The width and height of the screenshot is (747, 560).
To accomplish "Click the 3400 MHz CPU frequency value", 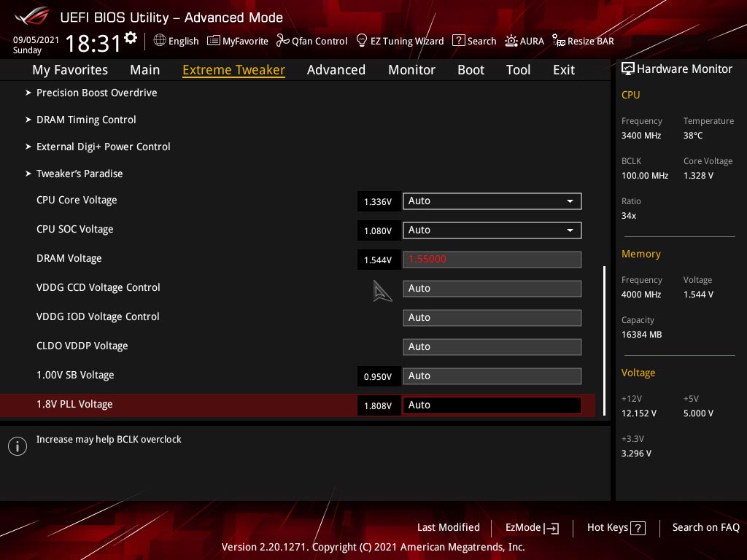I will pyautogui.click(x=640, y=135).
